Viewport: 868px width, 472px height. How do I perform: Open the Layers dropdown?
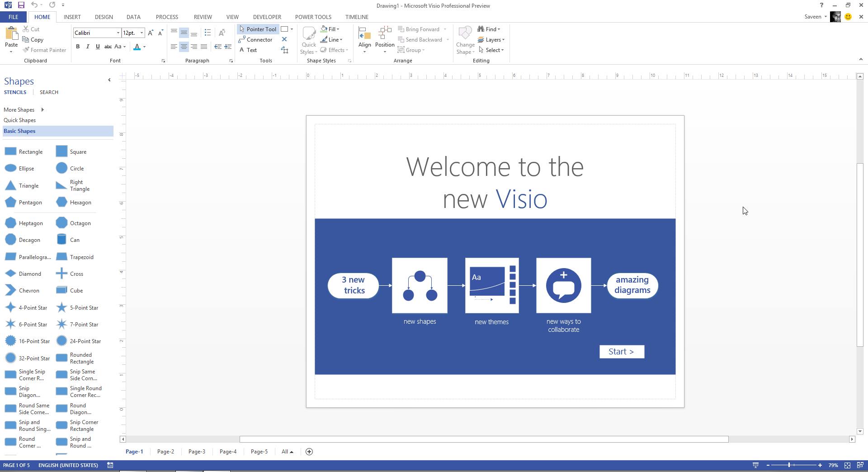click(x=491, y=40)
